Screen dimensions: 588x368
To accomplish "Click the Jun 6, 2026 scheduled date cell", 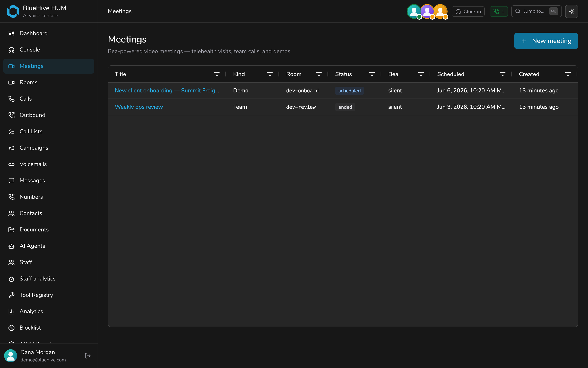I will (x=471, y=91).
